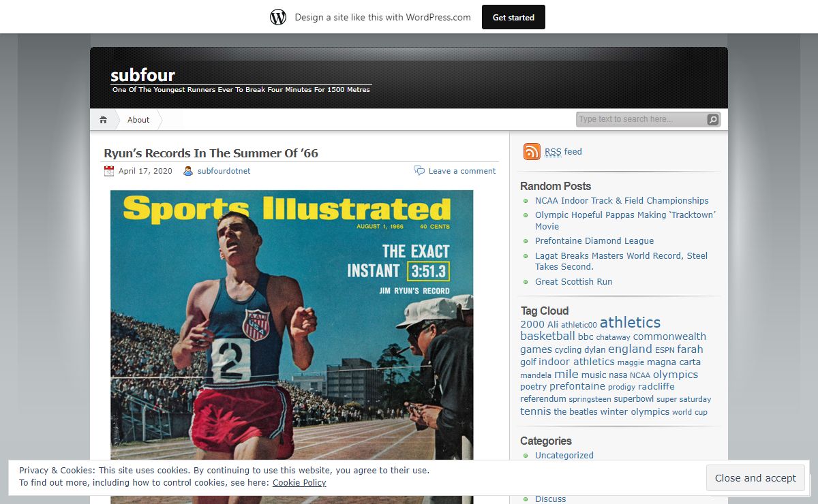
Task: Click the subfour site title
Action: click(142, 75)
